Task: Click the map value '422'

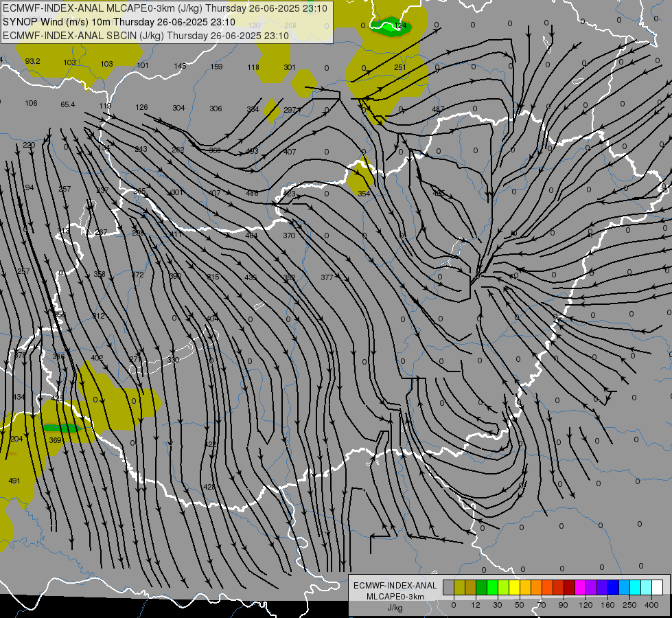Action: point(211,444)
